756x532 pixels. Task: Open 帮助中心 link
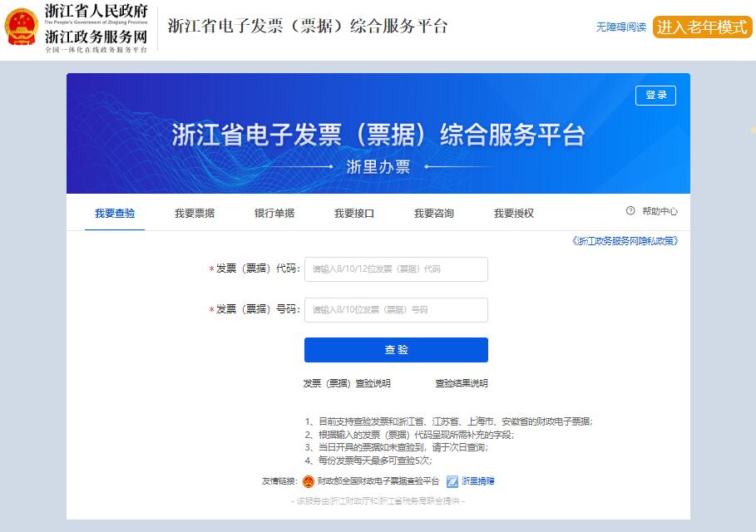pos(660,211)
